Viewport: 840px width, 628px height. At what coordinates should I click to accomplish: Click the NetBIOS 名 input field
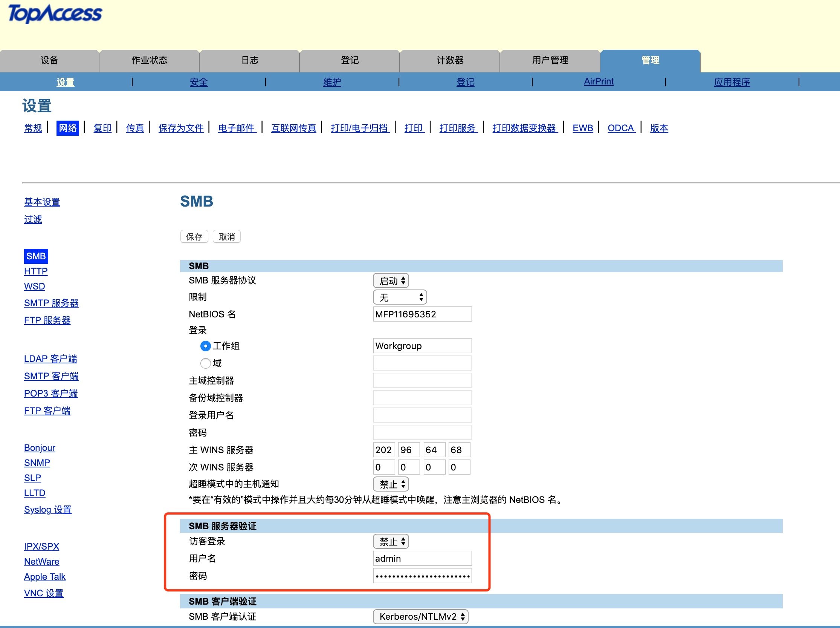tap(422, 314)
